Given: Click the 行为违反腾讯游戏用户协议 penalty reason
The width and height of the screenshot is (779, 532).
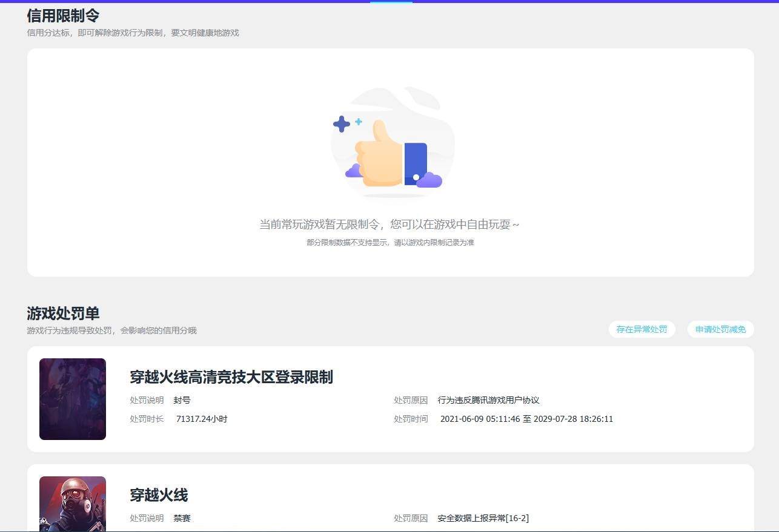Looking at the screenshot, I should (488, 400).
